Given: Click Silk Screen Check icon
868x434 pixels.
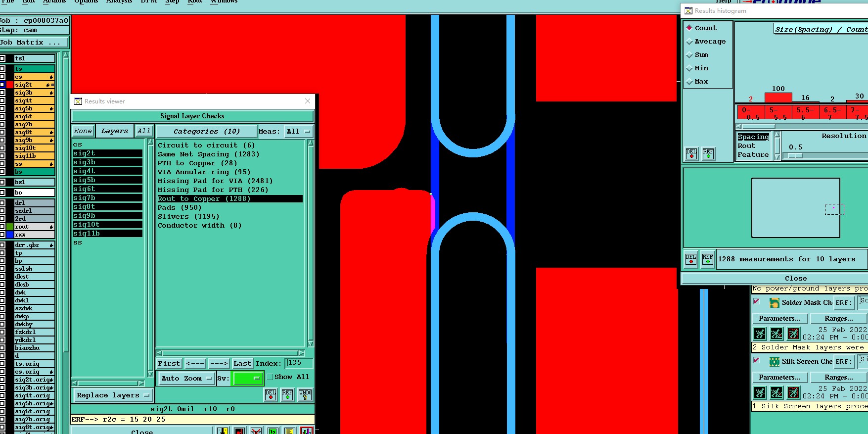Looking at the screenshot, I should point(774,361).
